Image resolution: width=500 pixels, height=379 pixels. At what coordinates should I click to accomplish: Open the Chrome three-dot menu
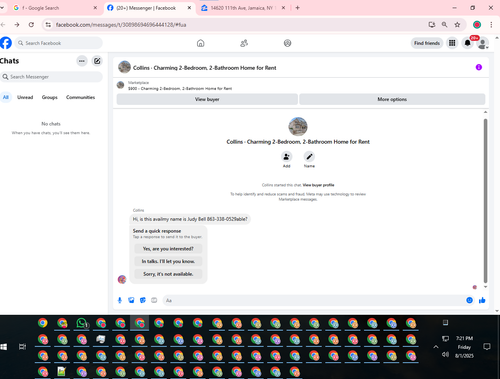click(x=491, y=25)
